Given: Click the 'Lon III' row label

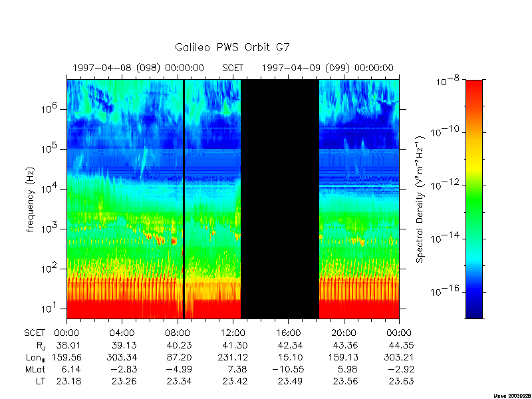Looking at the screenshot, I should click(36, 358).
